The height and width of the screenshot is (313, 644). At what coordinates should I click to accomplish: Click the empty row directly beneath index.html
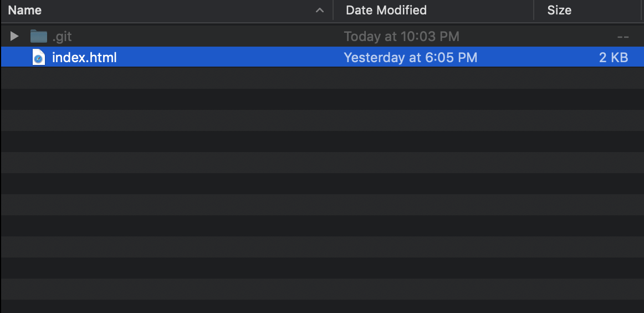click(321, 78)
